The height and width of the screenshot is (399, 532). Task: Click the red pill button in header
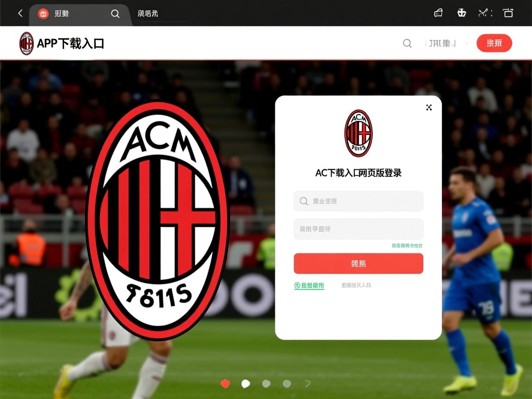coord(494,43)
